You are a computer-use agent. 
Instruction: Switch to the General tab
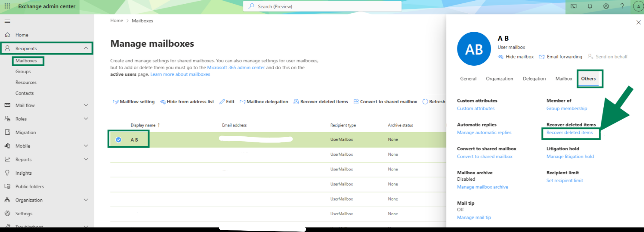click(468, 79)
